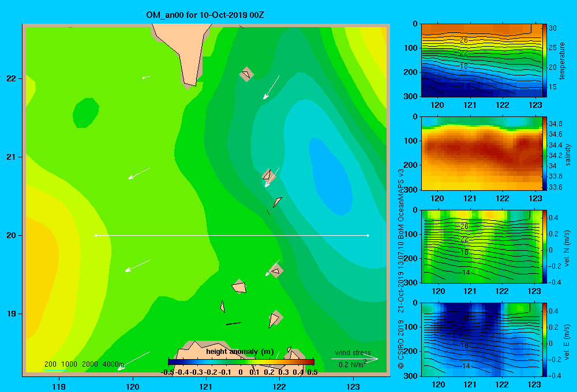Viewport: 577px width, 392px height.
Task: Click the longitude label '119' on map axis
Action: 59,386
